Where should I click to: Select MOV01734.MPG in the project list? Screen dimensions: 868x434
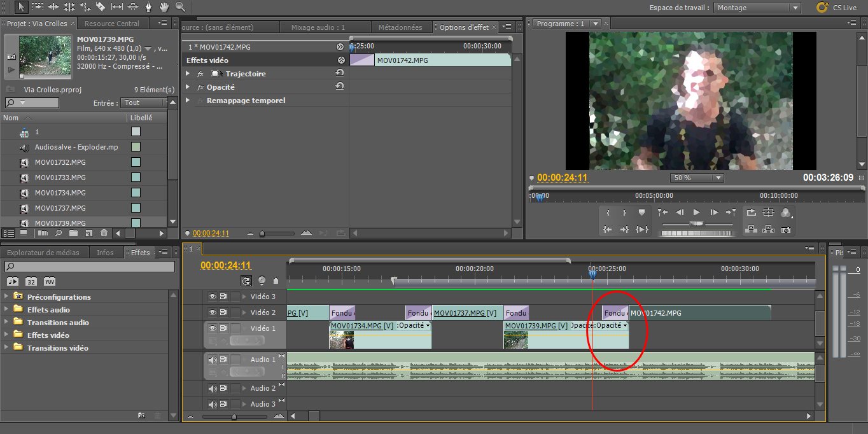[x=60, y=193]
